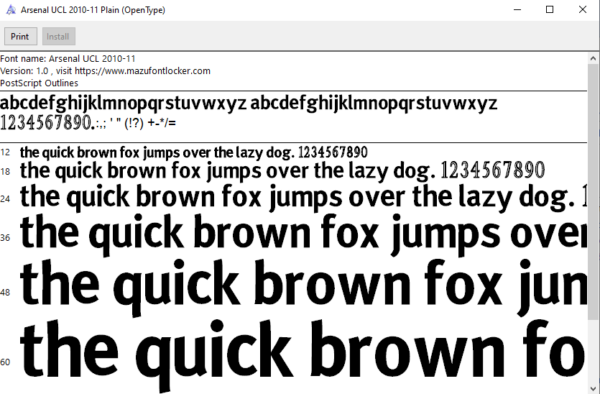
Task: Click the 48 point size label
Action: (5, 293)
